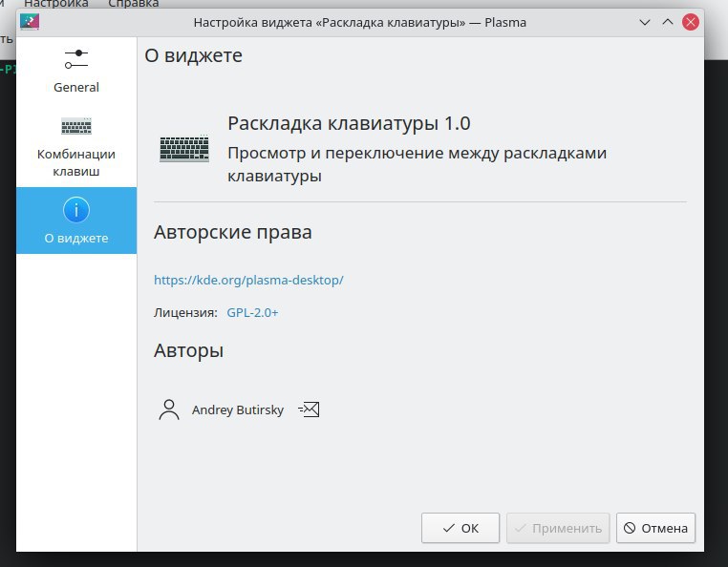Click the General sliders icon
This screenshot has width=728, height=567.
pyautogui.click(x=76, y=59)
